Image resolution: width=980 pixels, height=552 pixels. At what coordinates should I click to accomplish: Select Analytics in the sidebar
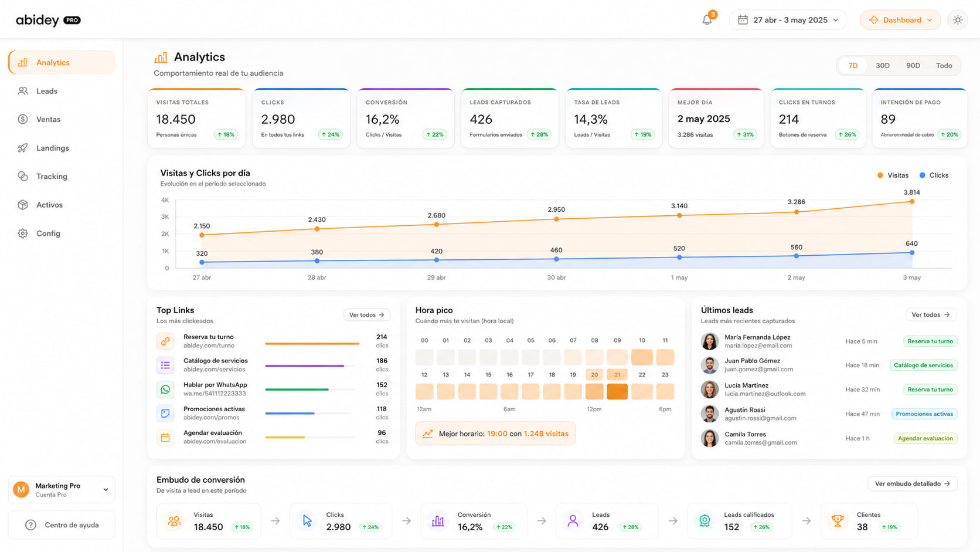point(62,62)
